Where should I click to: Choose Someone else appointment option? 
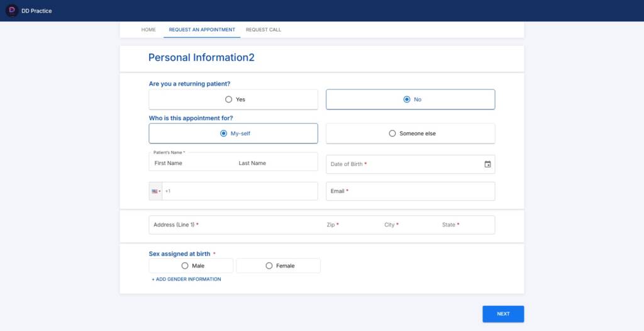pos(410,133)
